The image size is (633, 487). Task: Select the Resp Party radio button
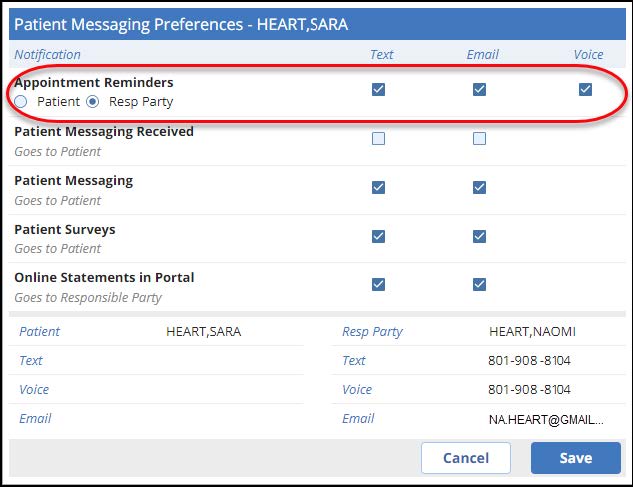click(x=93, y=101)
